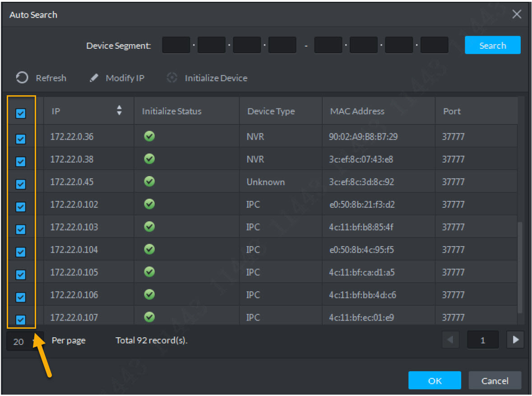Click port 37777 in 172.22.0.106 row
Image resolution: width=532 pixels, height=396 pixels.
[x=453, y=295]
